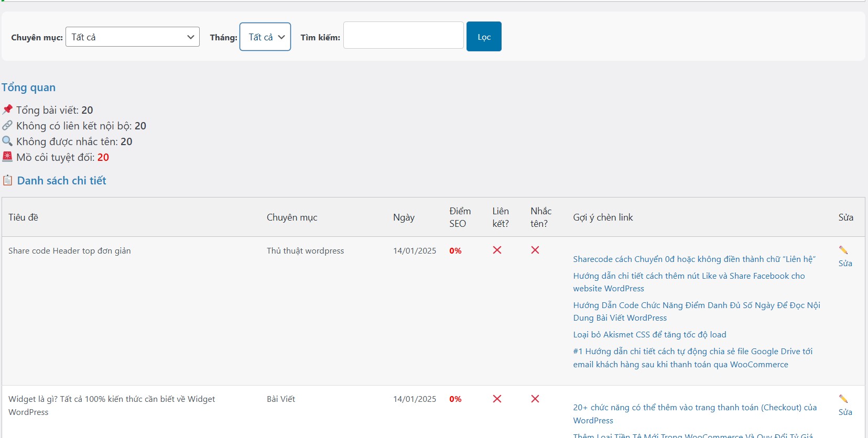Click the Sửa column header
868x438 pixels.
[845, 217]
